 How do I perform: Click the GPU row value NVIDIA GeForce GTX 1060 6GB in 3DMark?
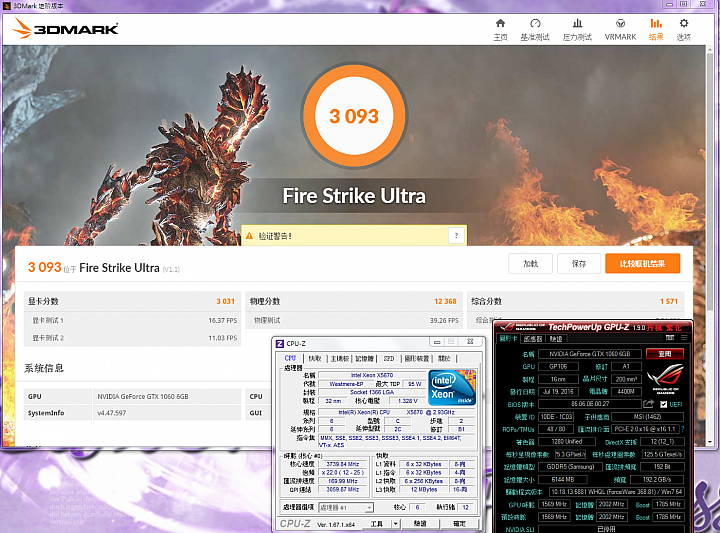tap(143, 396)
